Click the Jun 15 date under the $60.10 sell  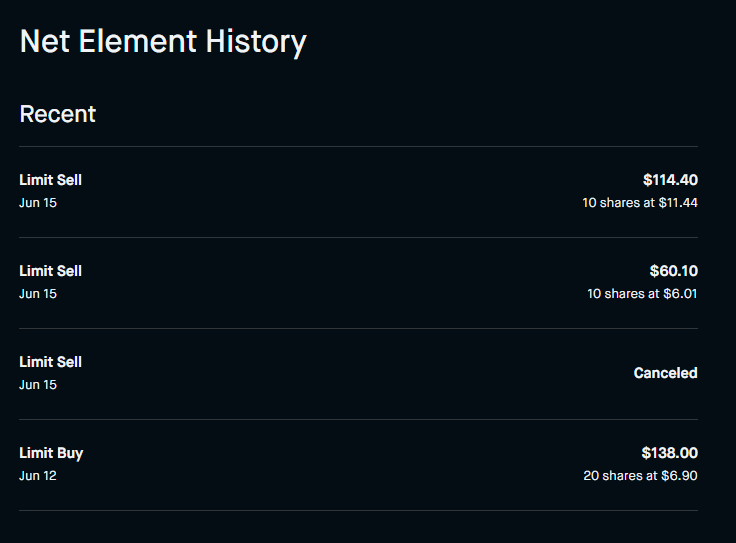tap(38, 294)
